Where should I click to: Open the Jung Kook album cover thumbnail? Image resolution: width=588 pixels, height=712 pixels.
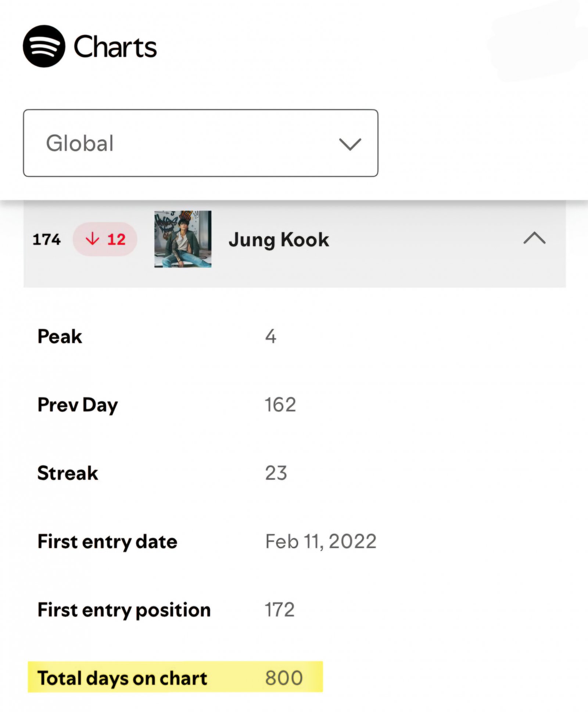tap(183, 239)
